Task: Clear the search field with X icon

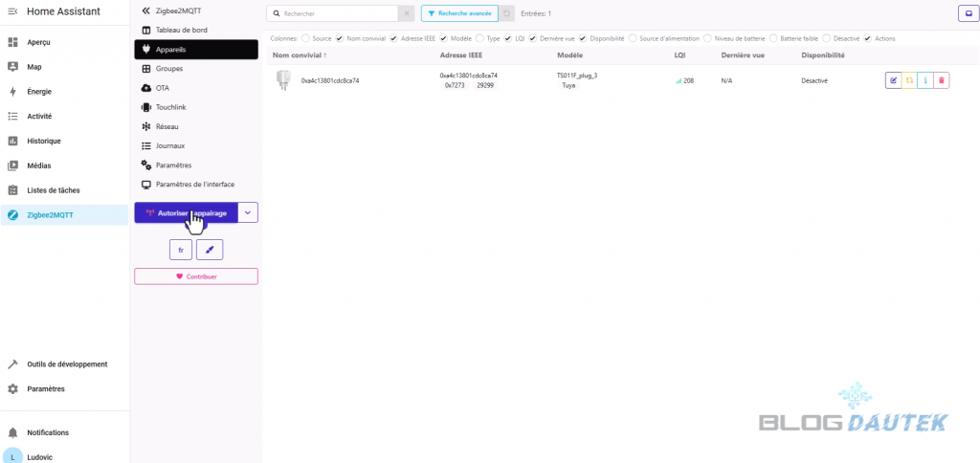Action: pos(408,14)
